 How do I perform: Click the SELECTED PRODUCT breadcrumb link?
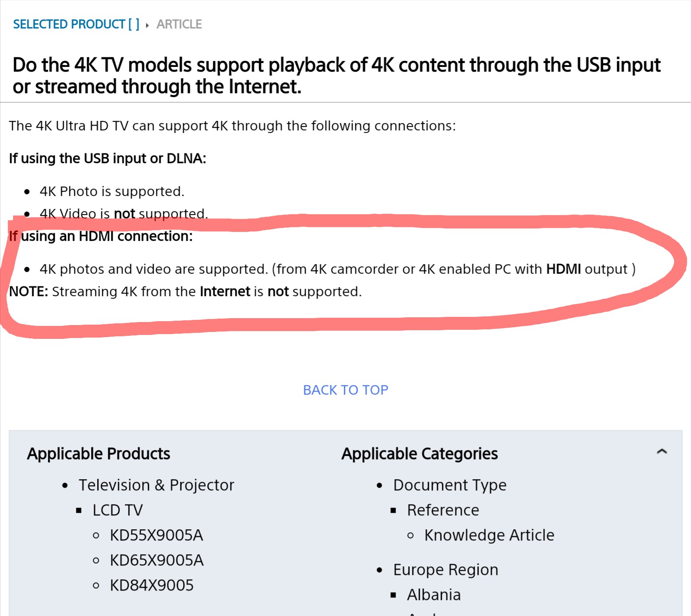(76, 24)
